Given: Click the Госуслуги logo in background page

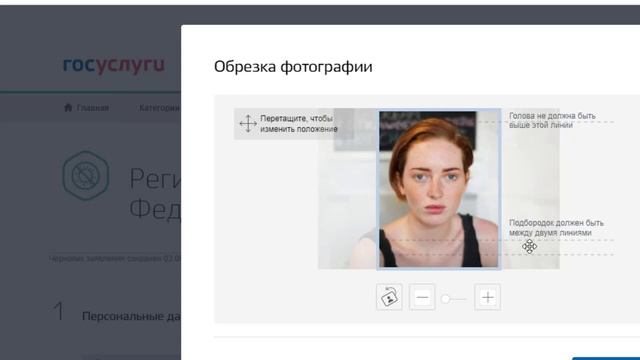Looking at the screenshot, I should pyautogui.click(x=114, y=64).
